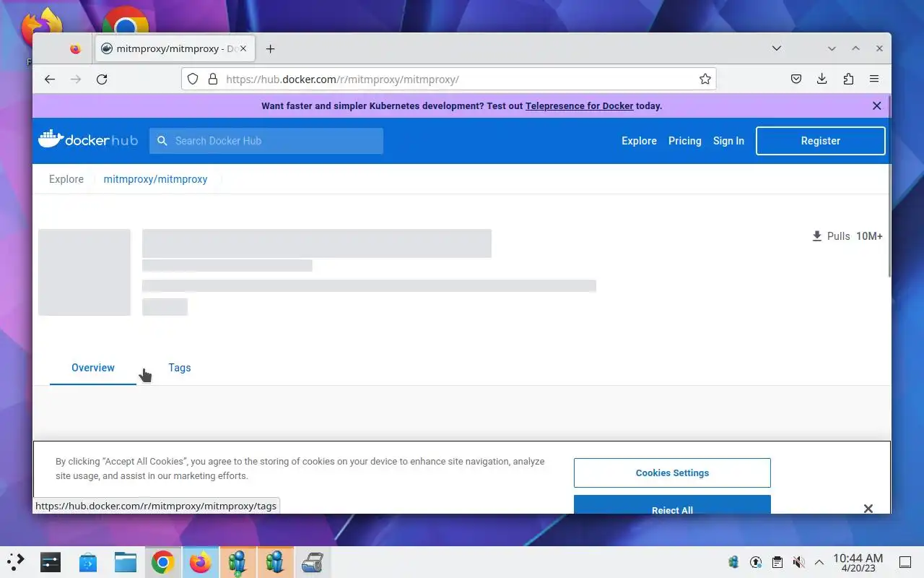
Task: Reject All cookies
Action: [672, 505]
